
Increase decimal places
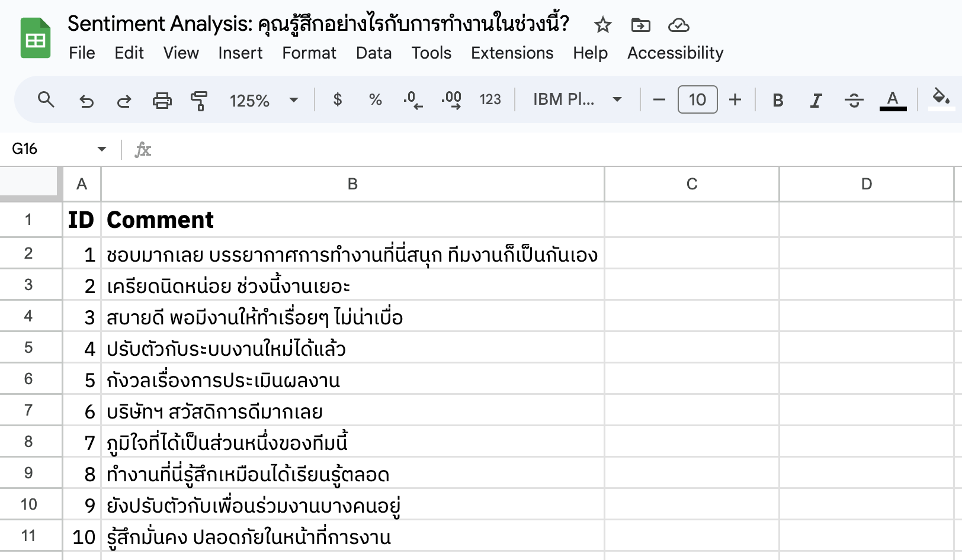[x=450, y=99]
